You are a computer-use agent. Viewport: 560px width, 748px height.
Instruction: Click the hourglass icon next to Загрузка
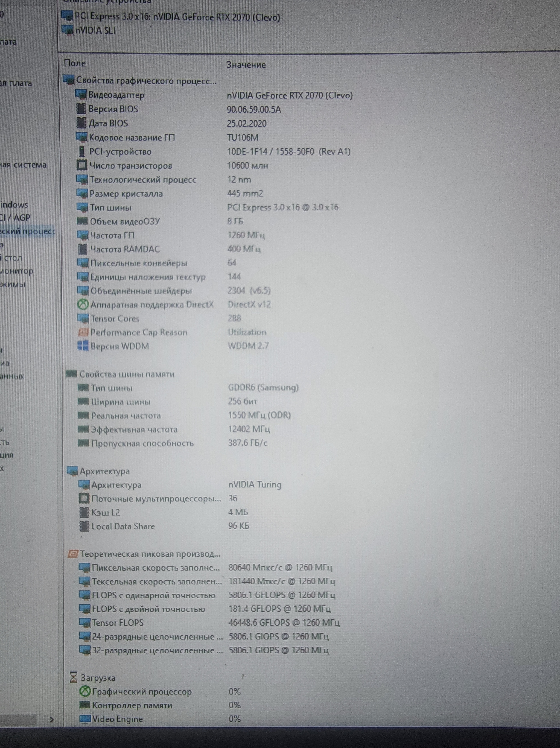click(x=73, y=677)
